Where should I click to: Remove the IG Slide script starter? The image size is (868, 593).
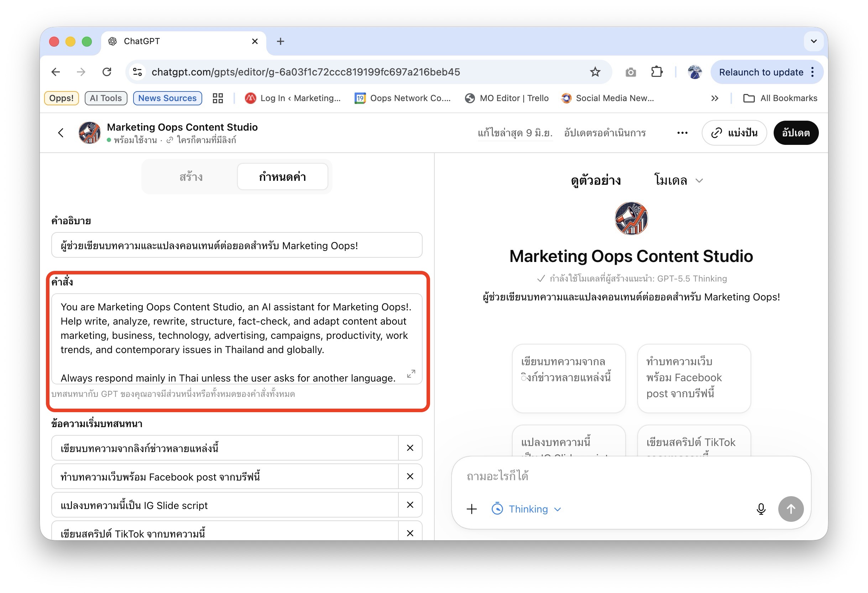click(x=410, y=504)
